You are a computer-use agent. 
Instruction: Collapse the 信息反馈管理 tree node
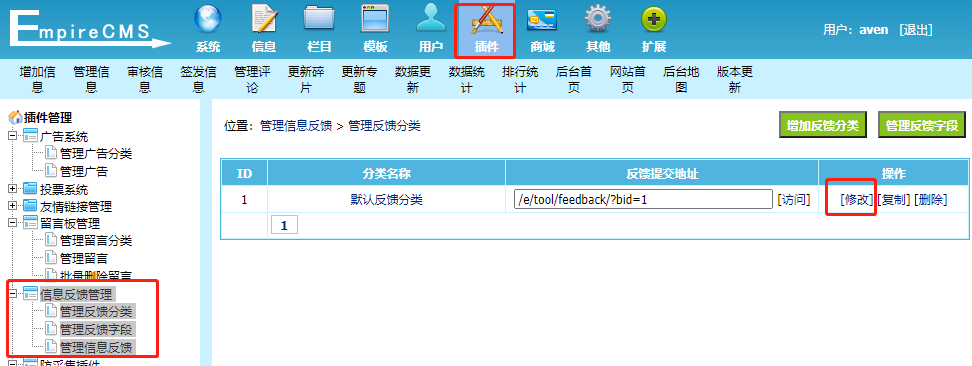12,294
